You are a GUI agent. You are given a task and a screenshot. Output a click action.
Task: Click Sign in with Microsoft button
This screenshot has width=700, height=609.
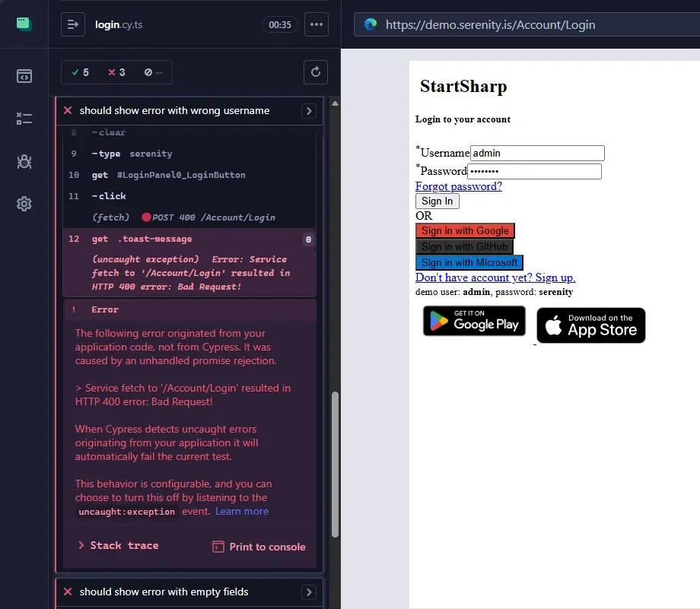point(469,263)
